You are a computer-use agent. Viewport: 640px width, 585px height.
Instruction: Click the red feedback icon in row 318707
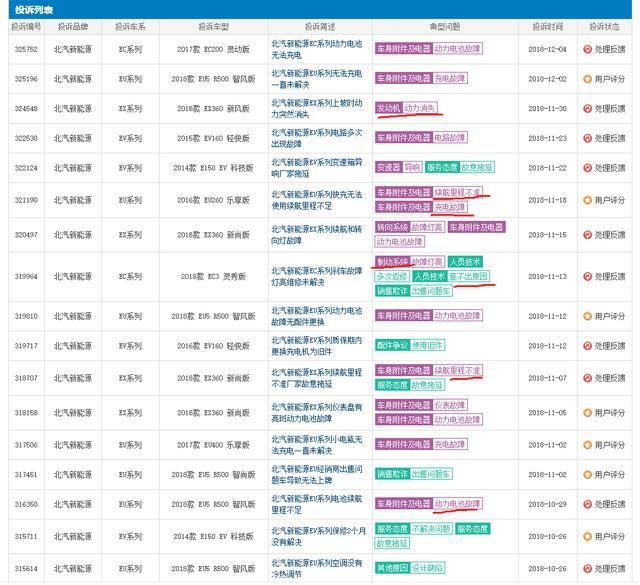pyautogui.click(x=587, y=378)
